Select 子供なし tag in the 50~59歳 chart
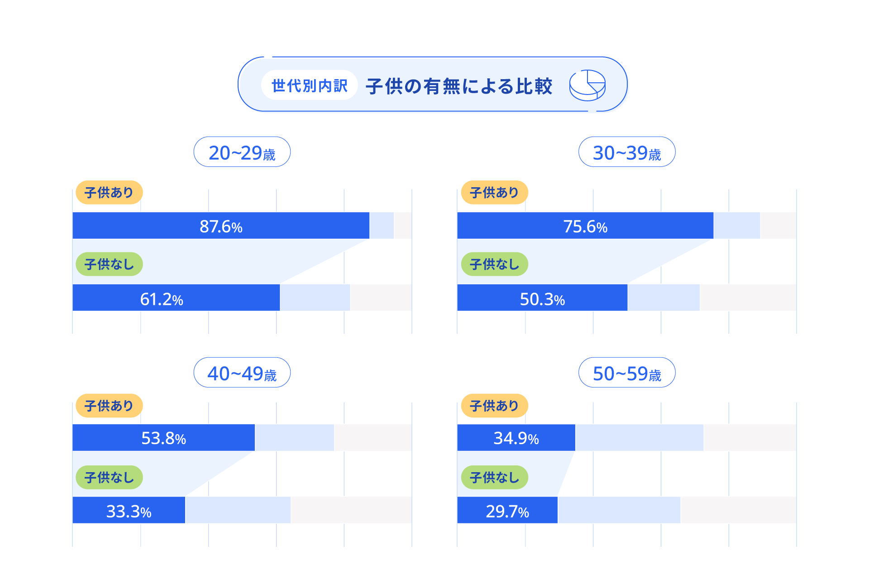This screenshot has height=588, width=869. (x=494, y=477)
